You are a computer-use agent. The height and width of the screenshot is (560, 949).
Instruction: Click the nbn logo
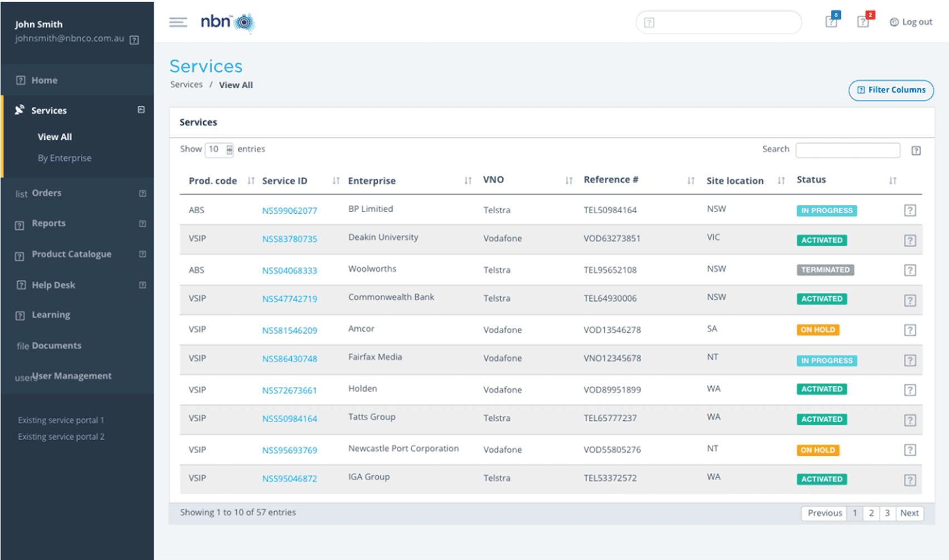[x=227, y=22]
